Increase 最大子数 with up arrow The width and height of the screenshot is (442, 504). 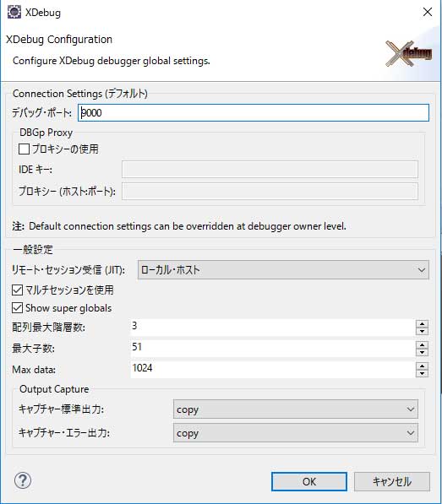pos(422,345)
